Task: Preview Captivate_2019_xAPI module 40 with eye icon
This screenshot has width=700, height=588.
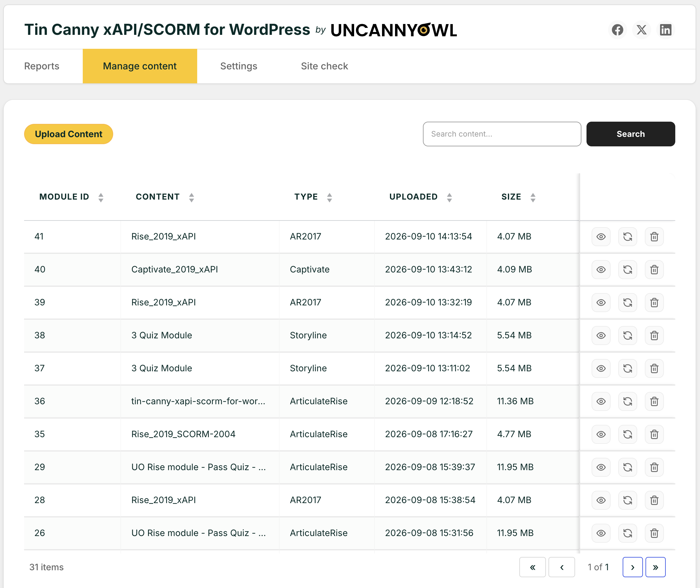Action: [x=601, y=270]
